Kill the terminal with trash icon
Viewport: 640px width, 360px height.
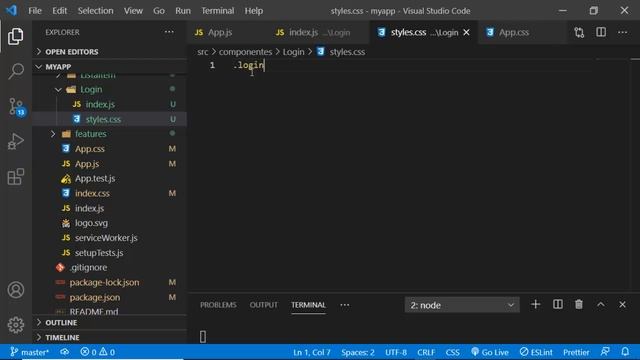tap(579, 304)
